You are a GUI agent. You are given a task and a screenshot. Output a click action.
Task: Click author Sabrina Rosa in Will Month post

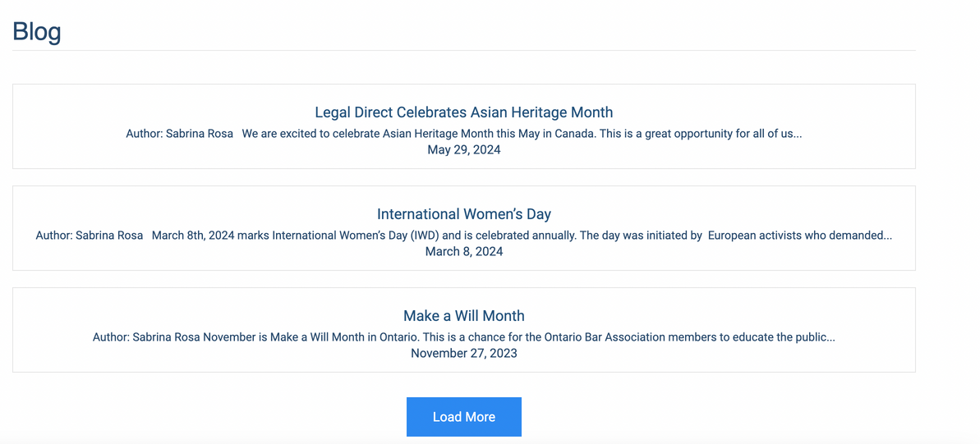166,336
